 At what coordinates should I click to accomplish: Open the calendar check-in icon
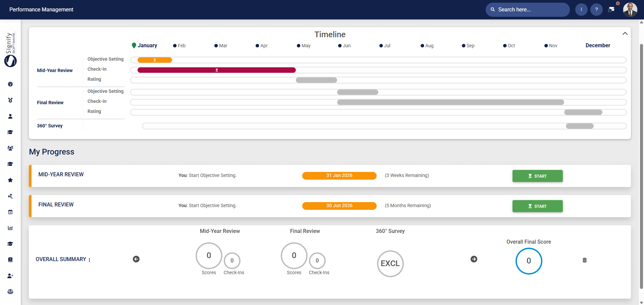coord(10,212)
